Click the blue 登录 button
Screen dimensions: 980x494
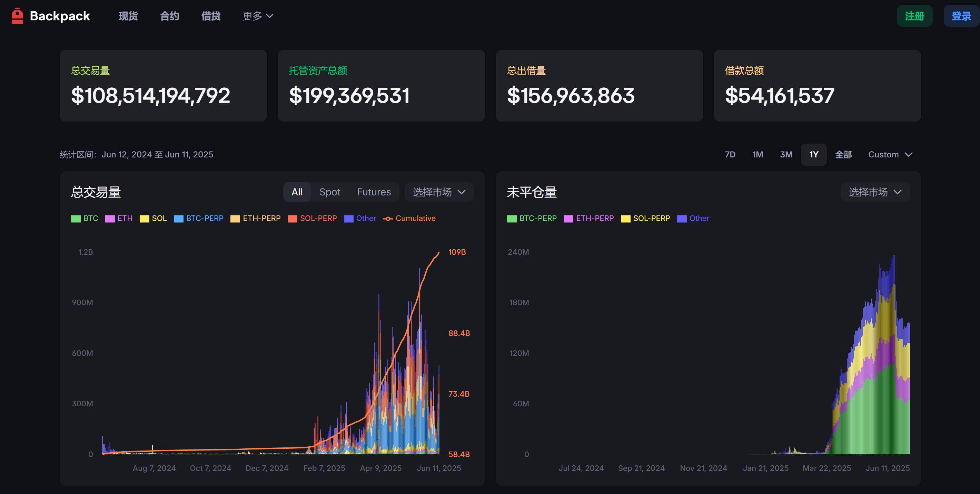point(961,16)
